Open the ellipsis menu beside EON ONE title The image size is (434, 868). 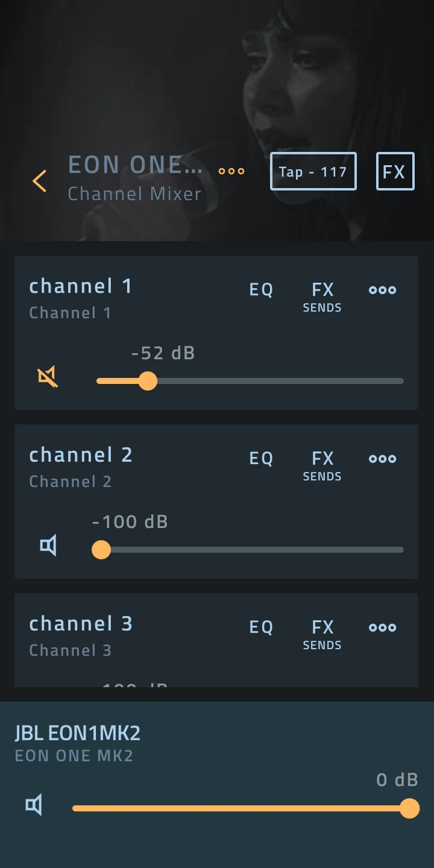tap(231, 171)
